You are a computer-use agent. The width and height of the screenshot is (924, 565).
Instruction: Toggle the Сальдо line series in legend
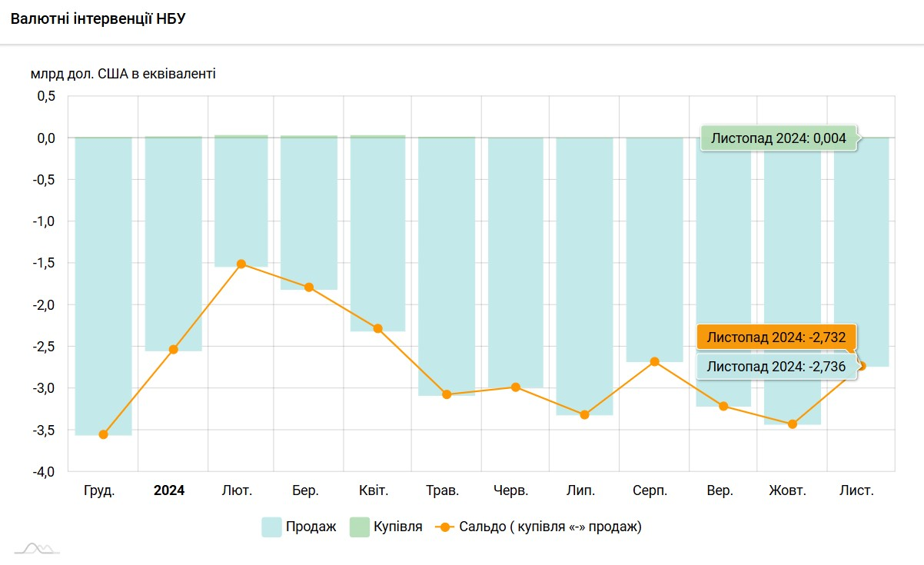[538, 527]
